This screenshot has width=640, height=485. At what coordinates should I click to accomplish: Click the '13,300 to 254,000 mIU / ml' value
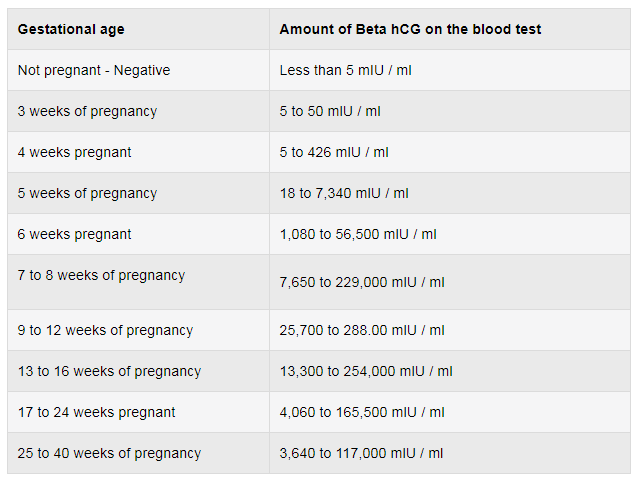pos(366,372)
